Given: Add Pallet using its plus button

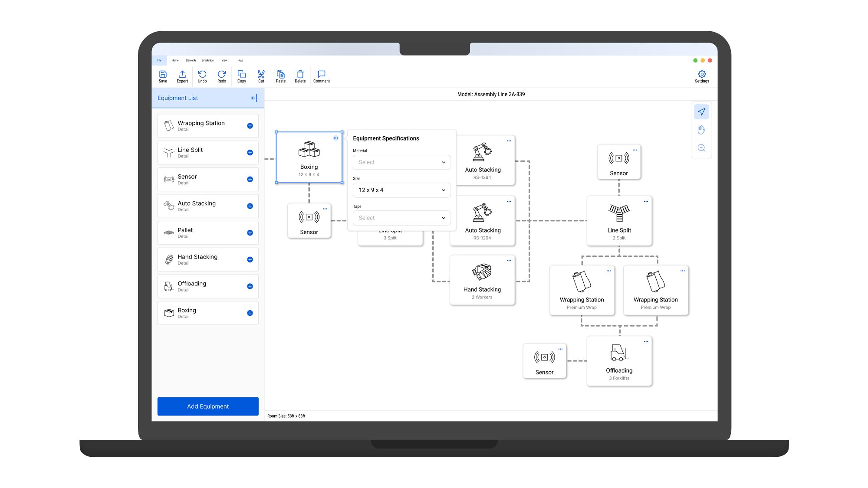Looking at the screenshot, I should coord(250,233).
